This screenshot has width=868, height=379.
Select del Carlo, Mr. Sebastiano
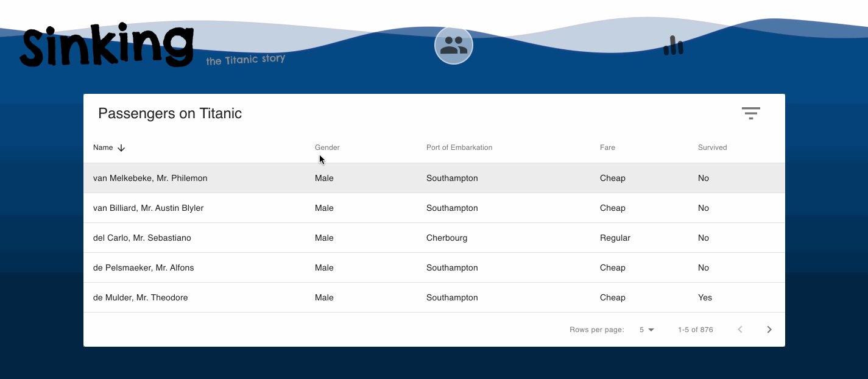[x=142, y=238]
